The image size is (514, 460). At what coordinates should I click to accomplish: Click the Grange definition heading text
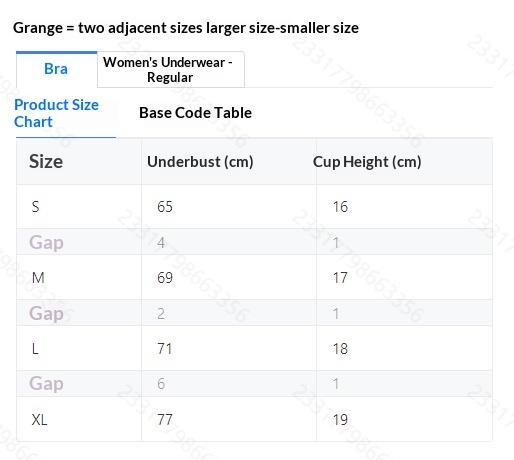tap(186, 28)
